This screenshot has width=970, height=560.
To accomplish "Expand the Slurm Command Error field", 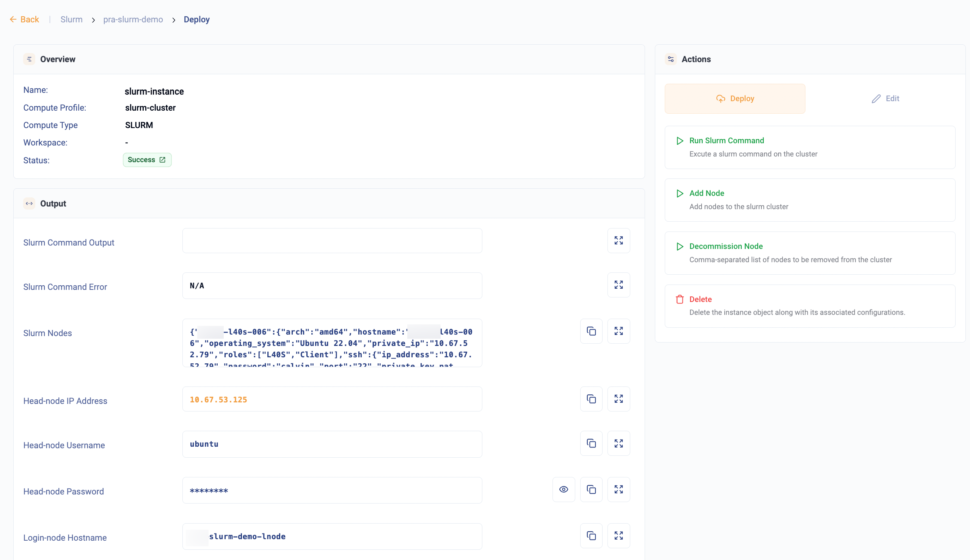I will pyautogui.click(x=618, y=285).
